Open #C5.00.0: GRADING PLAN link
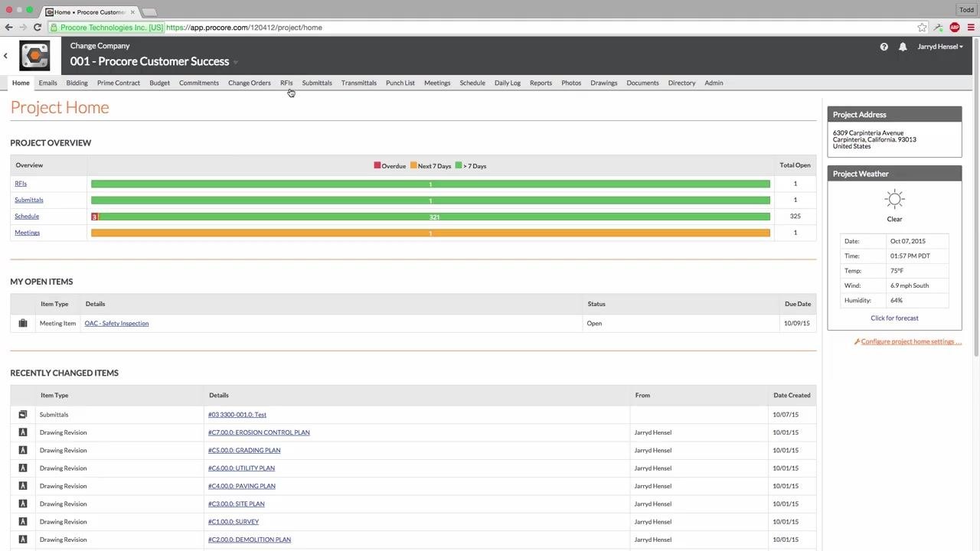980x551 pixels. point(244,451)
